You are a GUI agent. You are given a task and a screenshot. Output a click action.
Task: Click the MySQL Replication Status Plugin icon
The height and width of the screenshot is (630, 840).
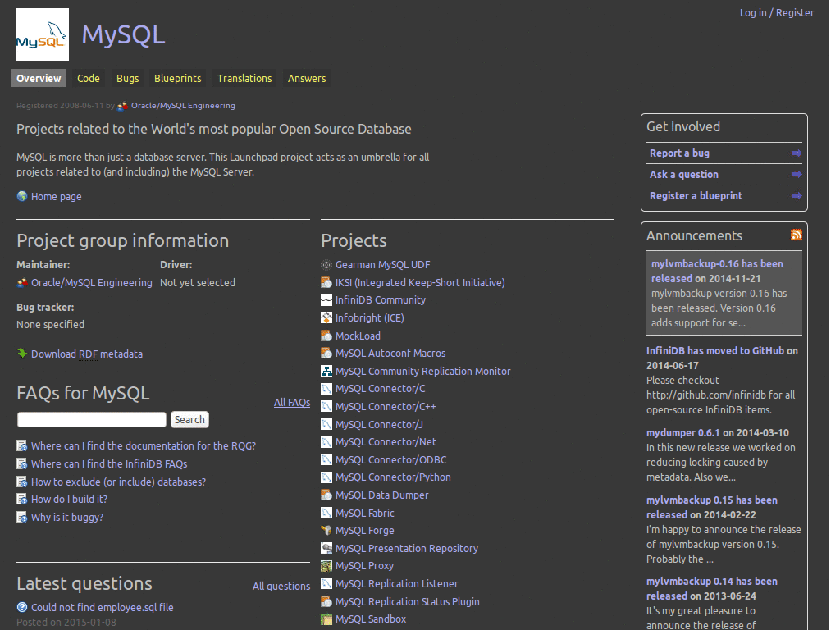coord(326,601)
